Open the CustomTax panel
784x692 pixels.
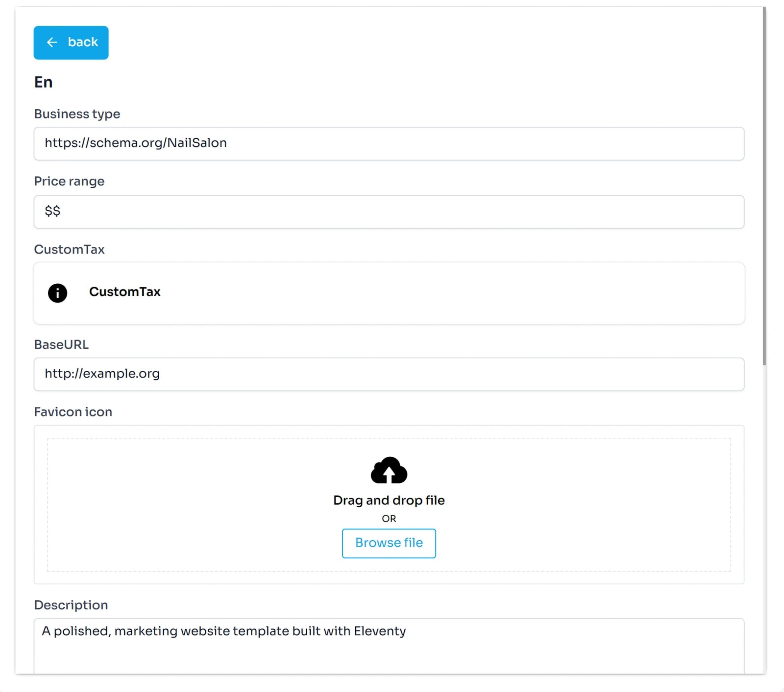click(x=389, y=293)
